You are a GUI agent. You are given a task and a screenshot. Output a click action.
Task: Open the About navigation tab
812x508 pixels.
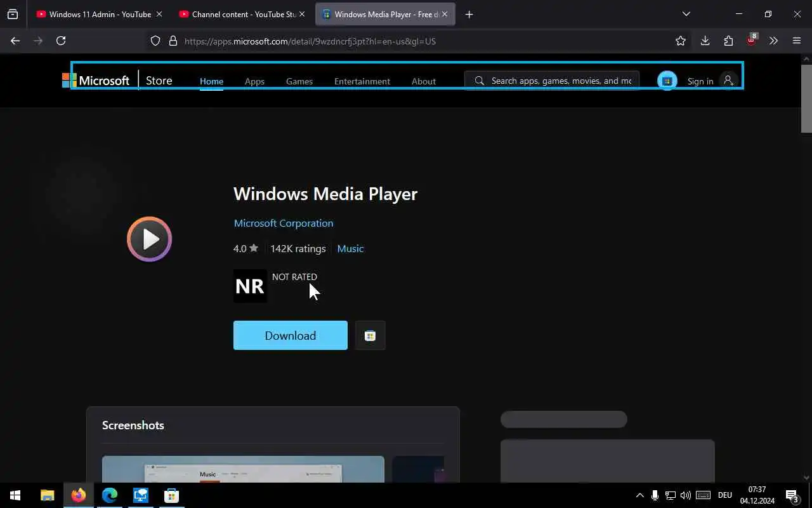point(423,81)
